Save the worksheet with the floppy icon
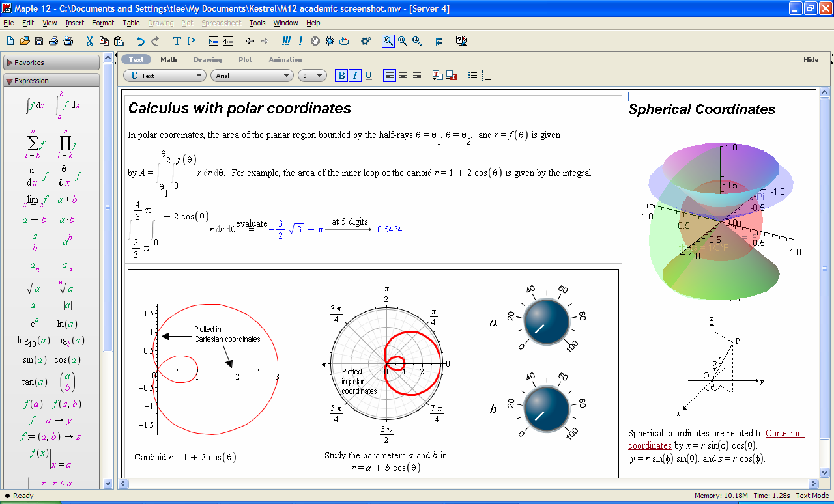The height and width of the screenshot is (504, 834). point(39,41)
